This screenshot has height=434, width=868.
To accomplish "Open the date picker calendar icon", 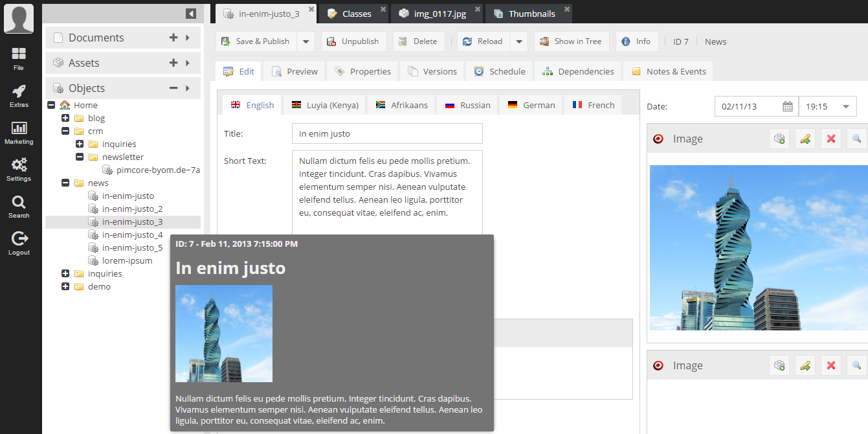I will (x=787, y=106).
